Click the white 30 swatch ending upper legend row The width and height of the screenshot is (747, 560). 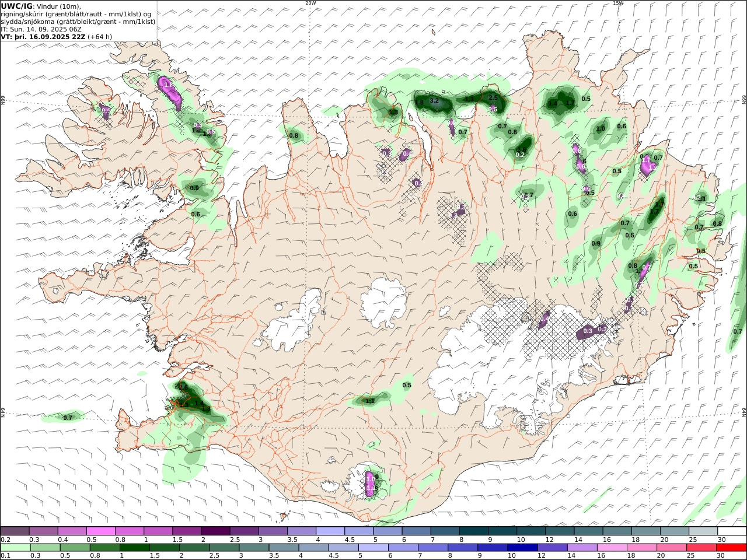pos(731,531)
